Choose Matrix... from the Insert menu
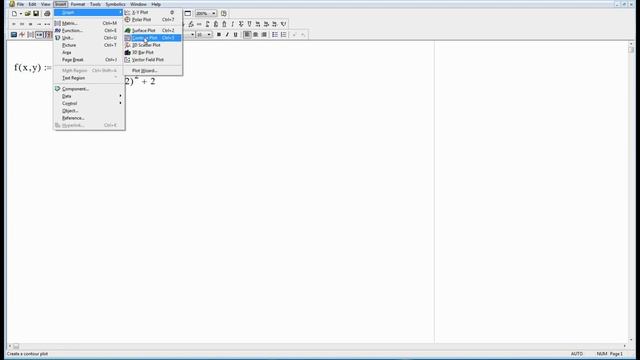The width and height of the screenshot is (640, 360). coord(89,23)
